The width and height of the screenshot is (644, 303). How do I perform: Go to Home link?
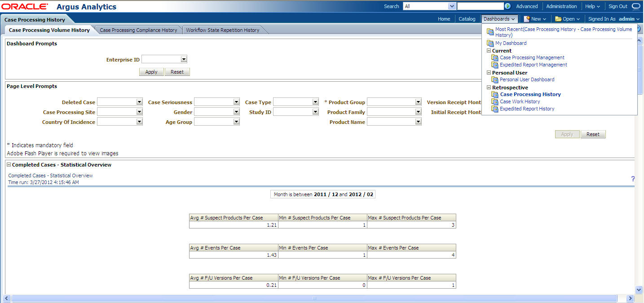click(444, 19)
